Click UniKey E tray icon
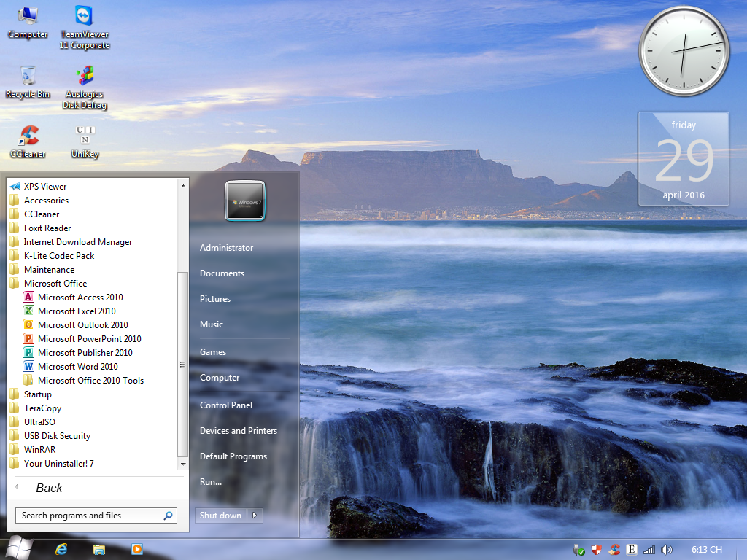The image size is (747, 560). point(632,550)
